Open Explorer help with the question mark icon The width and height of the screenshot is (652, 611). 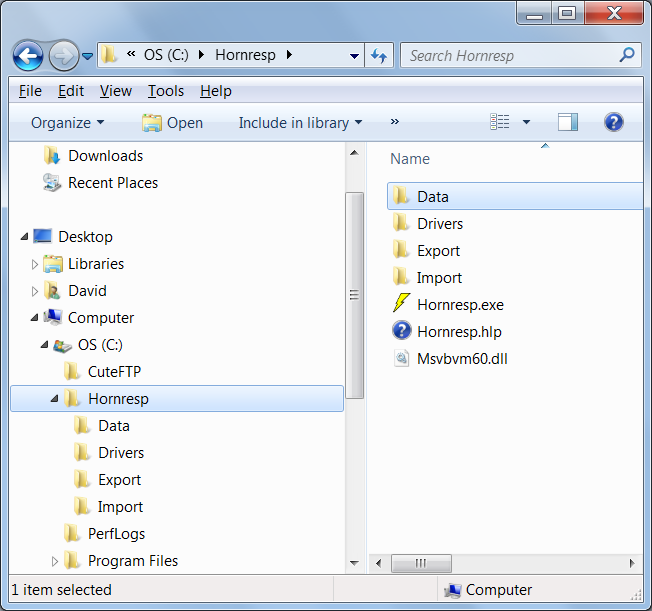613,122
